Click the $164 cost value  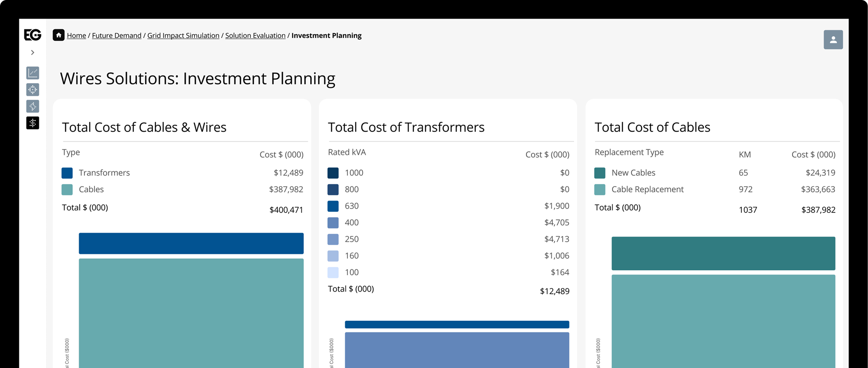tap(560, 272)
